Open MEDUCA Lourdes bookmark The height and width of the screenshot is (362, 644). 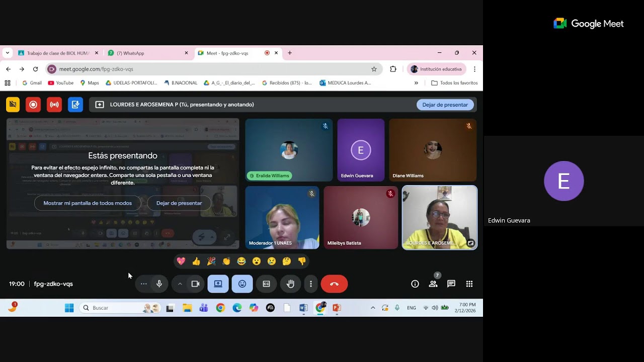[x=345, y=83]
